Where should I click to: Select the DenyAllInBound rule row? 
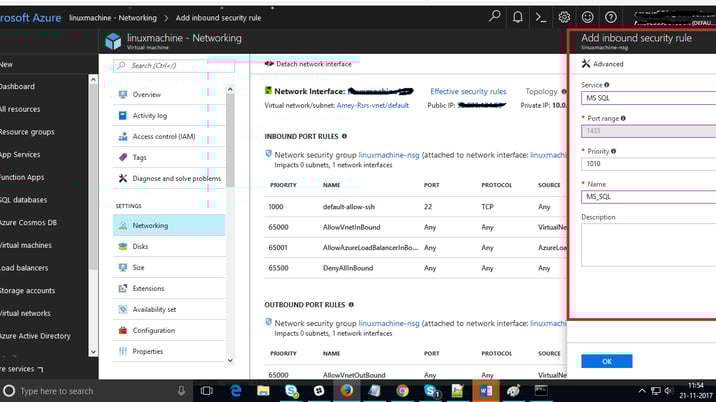click(x=416, y=268)
